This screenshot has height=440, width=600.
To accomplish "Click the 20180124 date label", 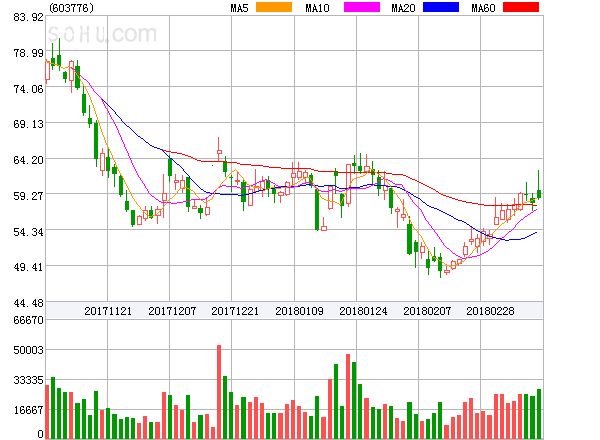I will [x=363, y=311].
